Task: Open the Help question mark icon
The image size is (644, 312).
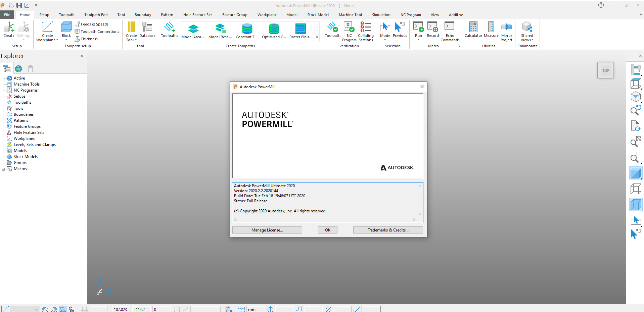Action: pos(601,5)
